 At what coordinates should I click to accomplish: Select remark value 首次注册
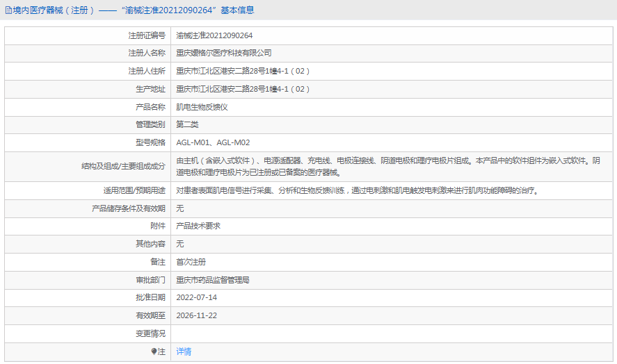tap(191, 262)
